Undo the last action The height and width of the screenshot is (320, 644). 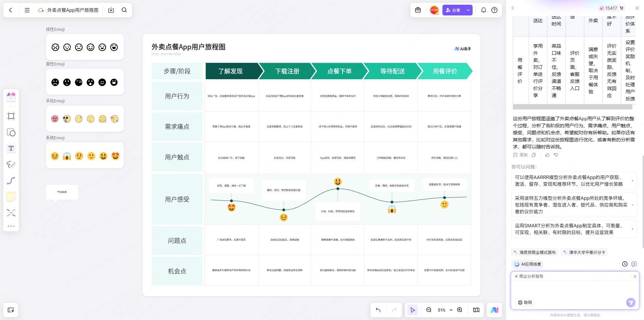pyautogui.click(x=378, y=310)
